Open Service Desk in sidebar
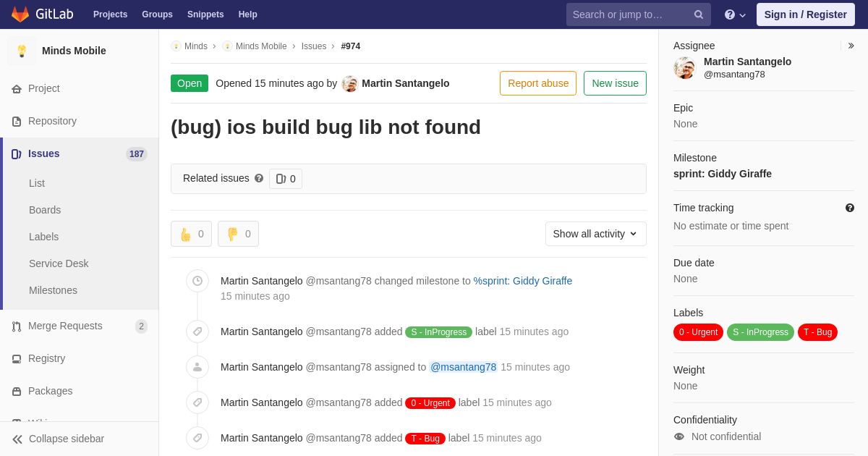This screenshot has height=456, width=868. pos(59,263)
